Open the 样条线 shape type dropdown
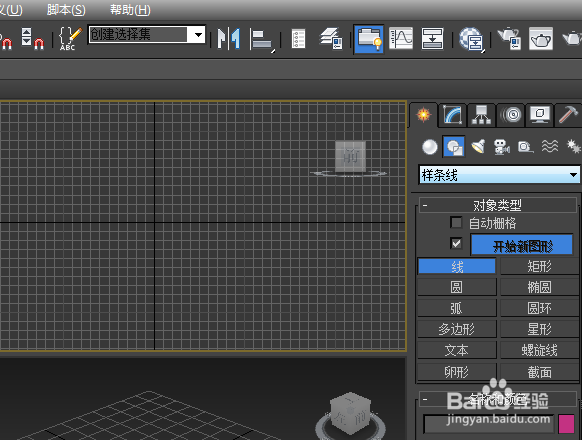 (x=499, y=175)
